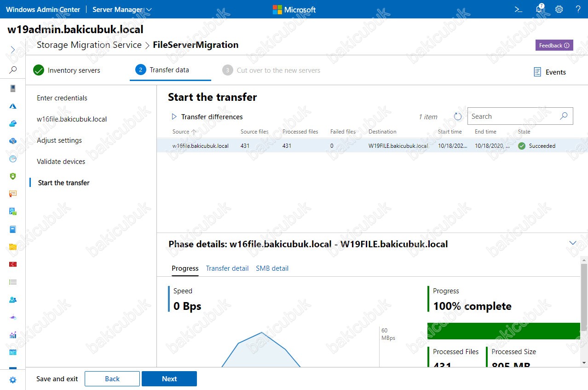Click the Windows Admin Center title link
Image resolution: width=588 pixels, height=390 pixels.
click(43, 9)
